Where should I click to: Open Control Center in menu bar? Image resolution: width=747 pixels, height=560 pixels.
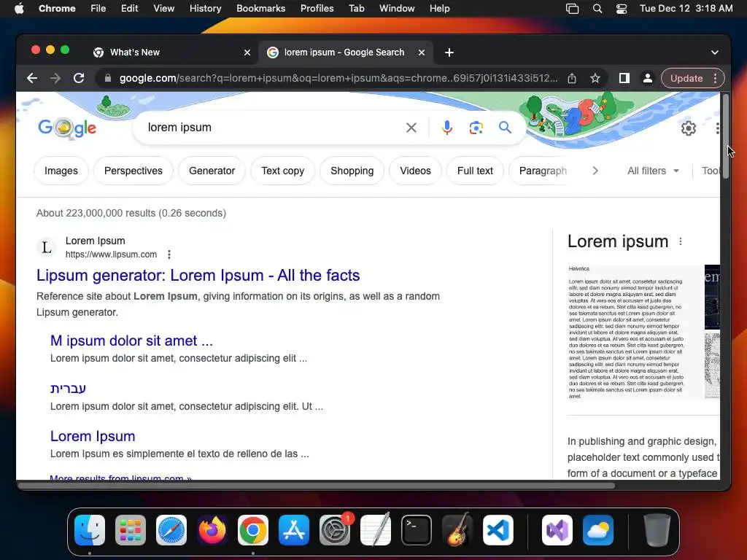point(622,9)
